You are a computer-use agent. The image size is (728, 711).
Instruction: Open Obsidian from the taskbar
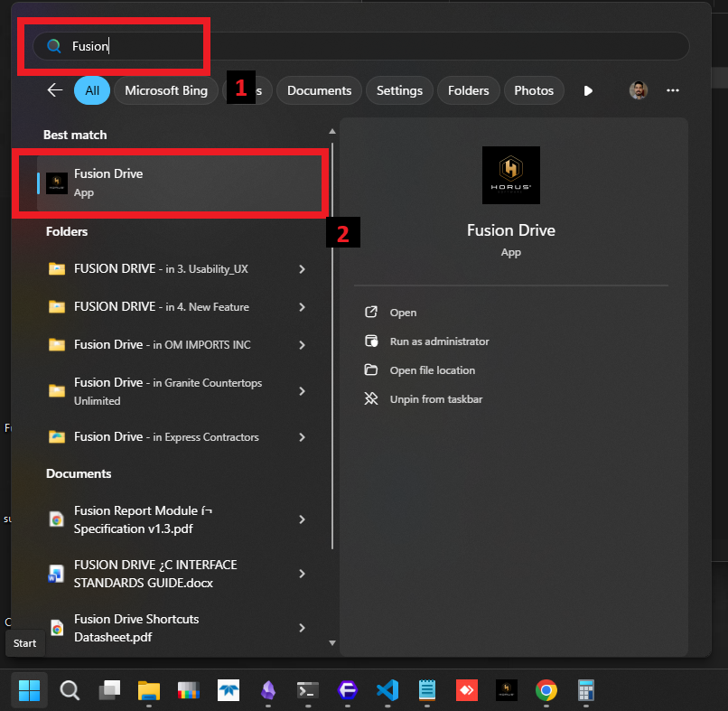pos(268,690)
